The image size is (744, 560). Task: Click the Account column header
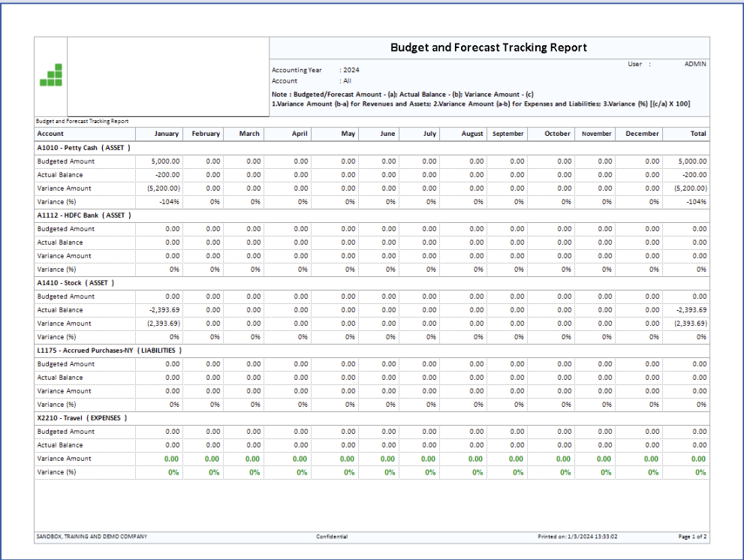tap(50, 134)
